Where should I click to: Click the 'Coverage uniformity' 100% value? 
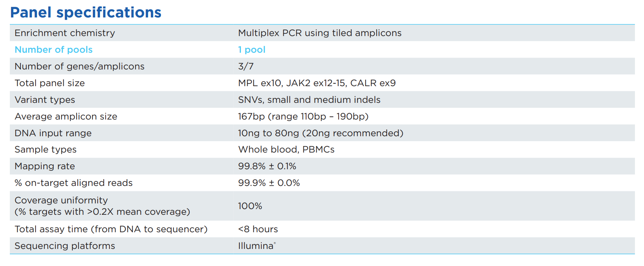[250, 206]
